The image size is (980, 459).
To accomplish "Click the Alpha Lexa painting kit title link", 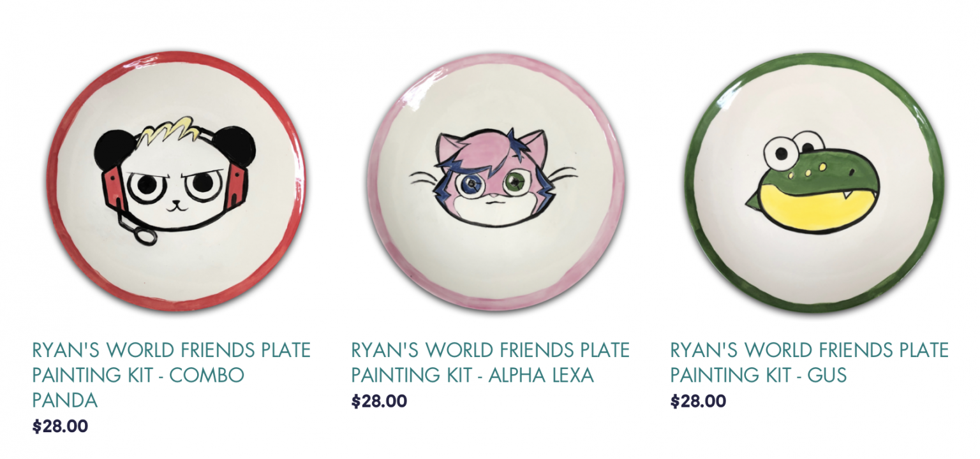I will click(490, 362).
